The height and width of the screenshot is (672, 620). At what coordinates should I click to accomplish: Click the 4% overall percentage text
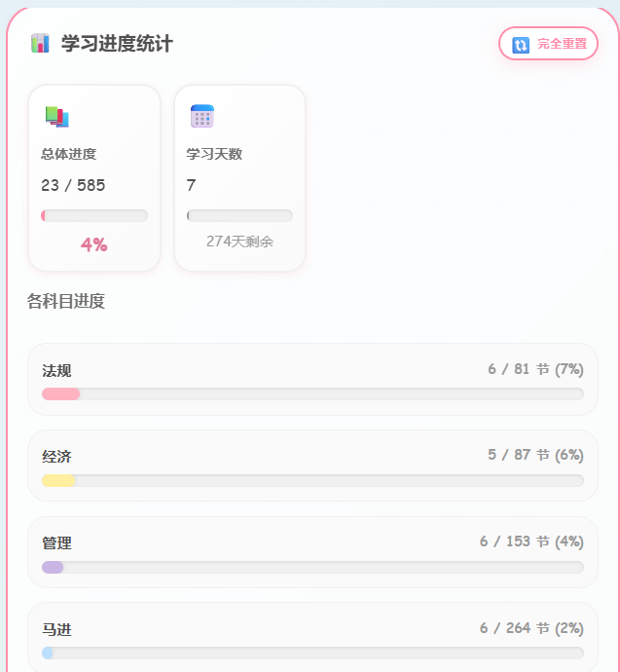(94, 244)
